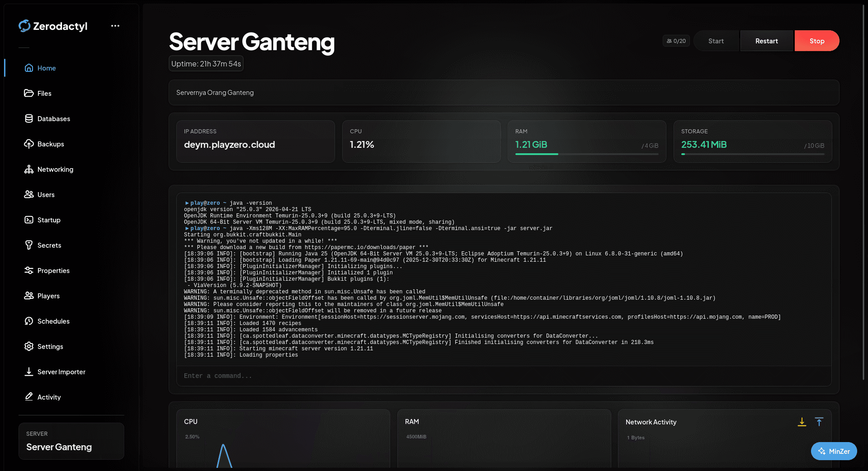Click the Servernya Orang Ganteng description
The height and width of the screenshot is (471, 868).
coord(215,93)
